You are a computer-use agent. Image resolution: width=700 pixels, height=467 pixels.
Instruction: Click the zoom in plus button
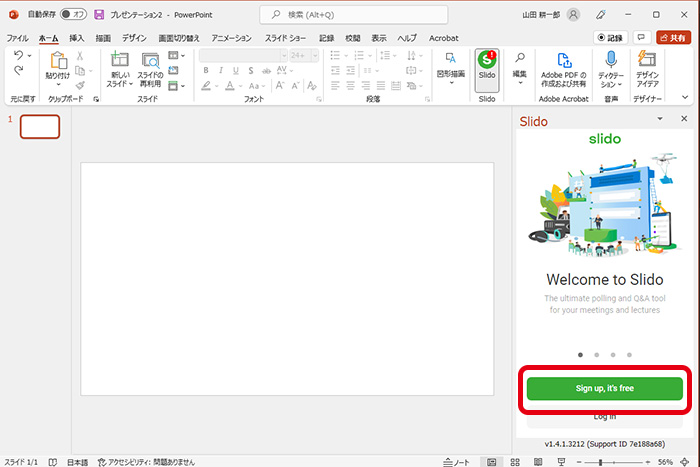[647, 462]
